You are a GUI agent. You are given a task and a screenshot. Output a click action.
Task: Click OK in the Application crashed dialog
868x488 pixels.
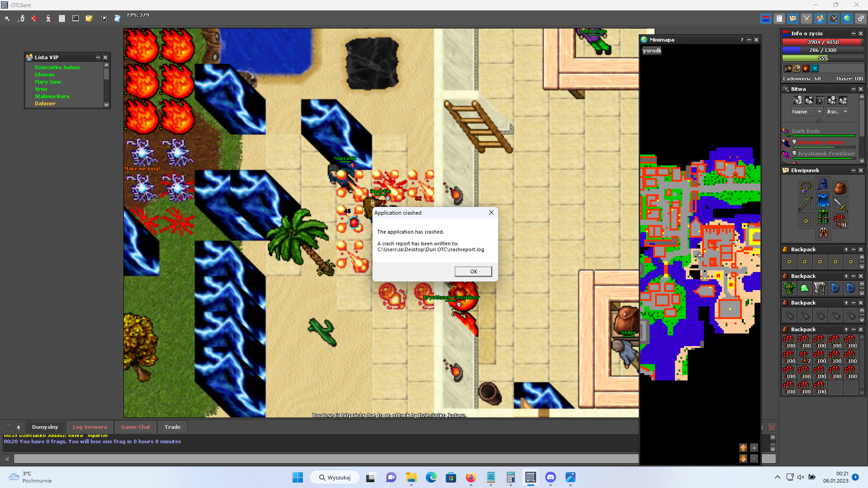click(473, 272)
